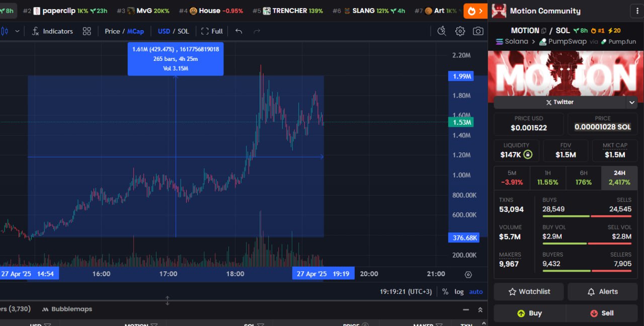Open the chart layout grid selector

pyautogui.click(x=87, y=31)
